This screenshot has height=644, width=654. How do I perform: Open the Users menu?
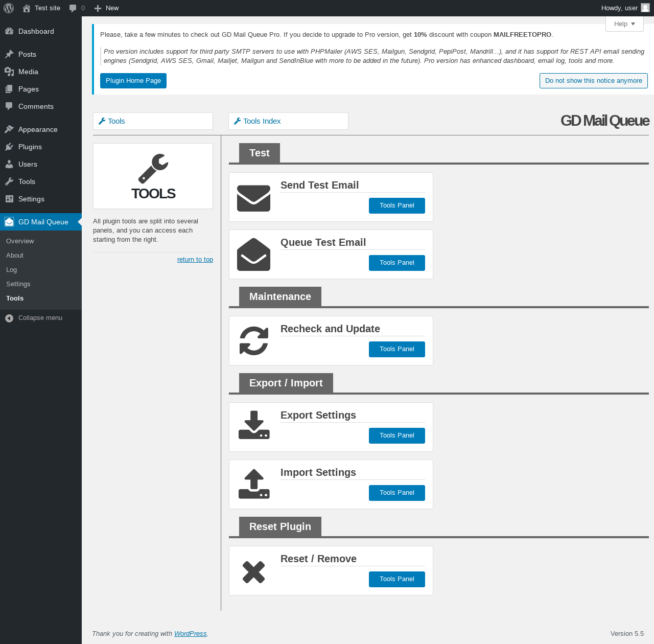pyautogui.click(x=41, y=164)
